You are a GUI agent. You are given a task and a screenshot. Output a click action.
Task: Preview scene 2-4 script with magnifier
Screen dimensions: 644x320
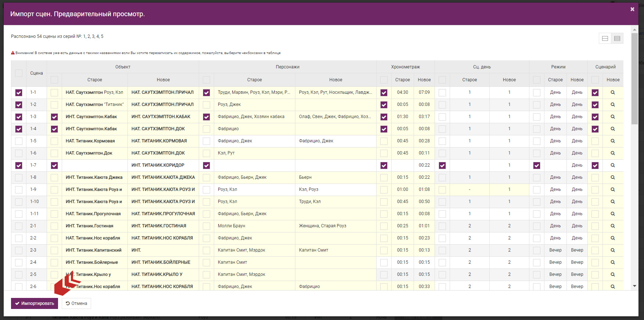tap(613, 263)
